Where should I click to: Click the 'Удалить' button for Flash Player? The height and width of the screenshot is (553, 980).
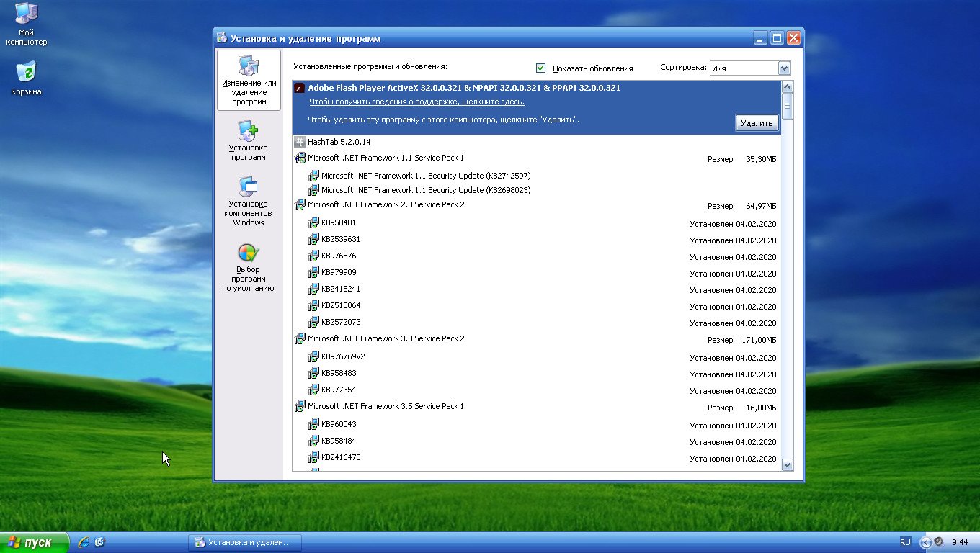pos(757,123)
